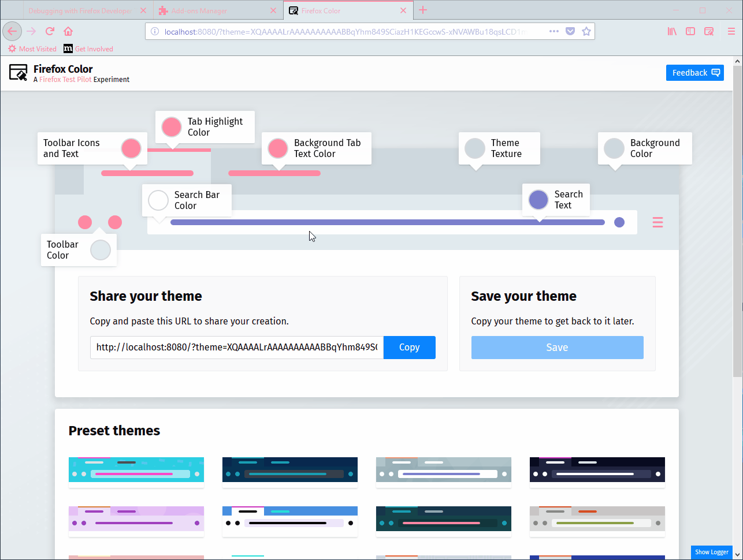Pick the Tab Highlight Color swatch
743x560 pixels.
172,127
